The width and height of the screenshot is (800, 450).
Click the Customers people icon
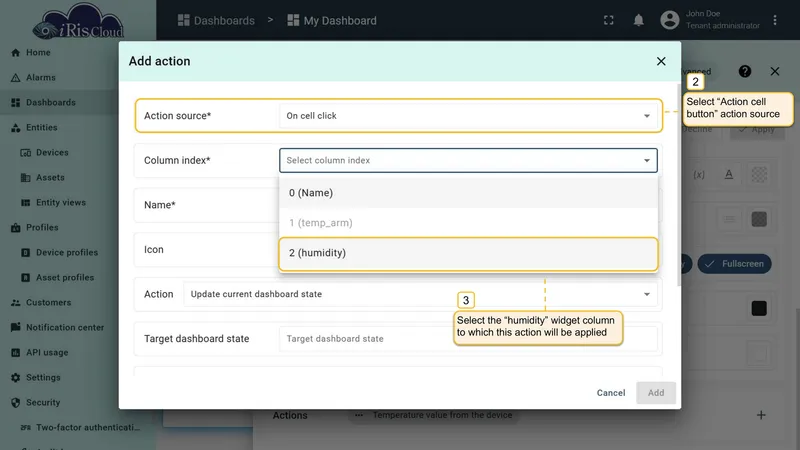pyautogui.click(x=15, y=303)
